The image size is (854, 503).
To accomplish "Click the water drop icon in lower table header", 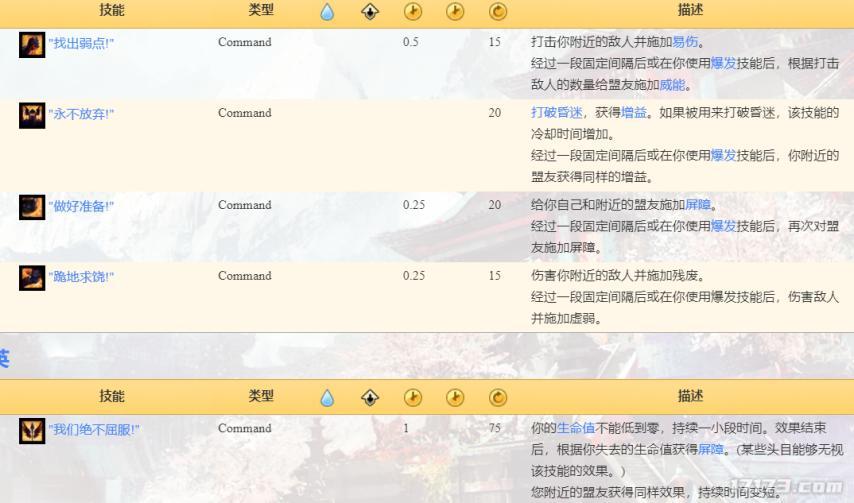I will click(327, 398).
